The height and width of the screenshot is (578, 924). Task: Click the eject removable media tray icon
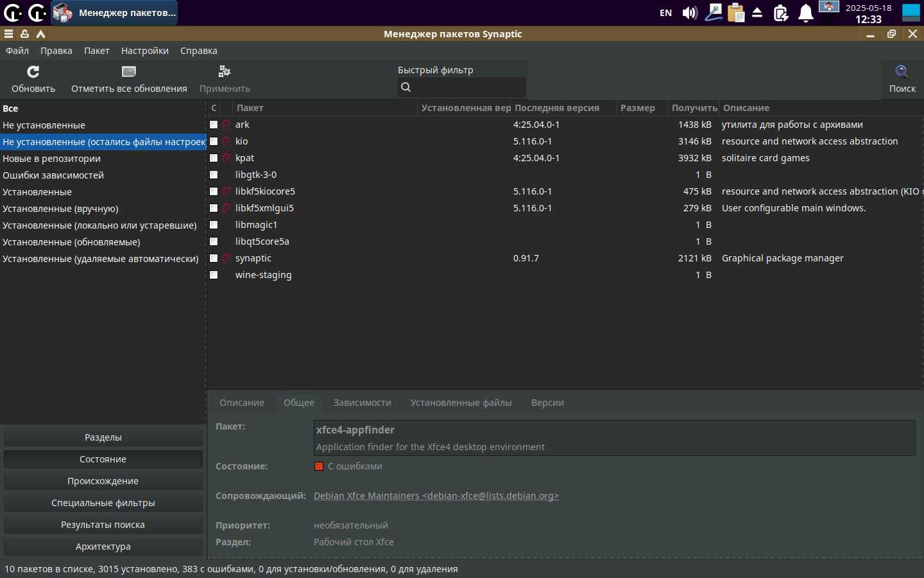coord(757,13)
